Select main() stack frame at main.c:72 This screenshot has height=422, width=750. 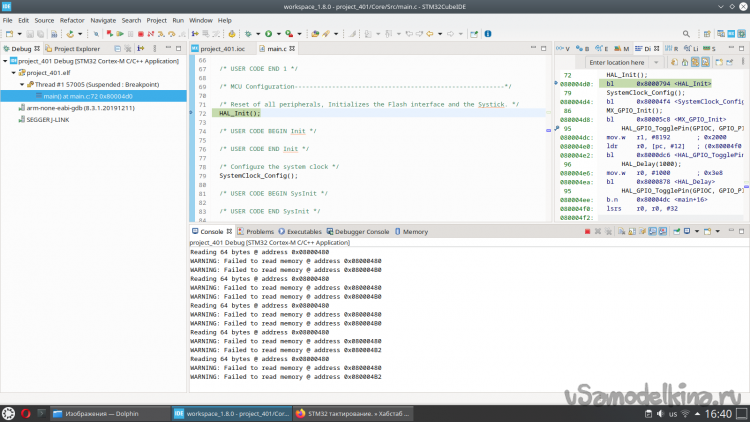pyautogui.click(x=85, y=96)
